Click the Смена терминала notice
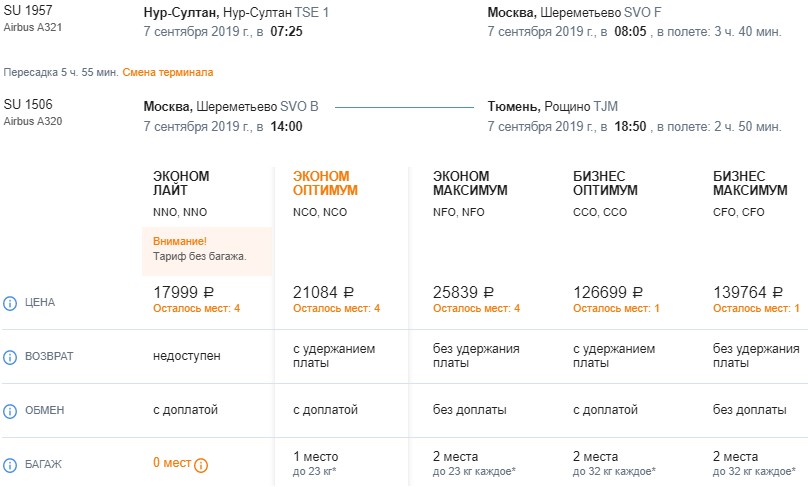808x487 pixels. coord(168,73)
